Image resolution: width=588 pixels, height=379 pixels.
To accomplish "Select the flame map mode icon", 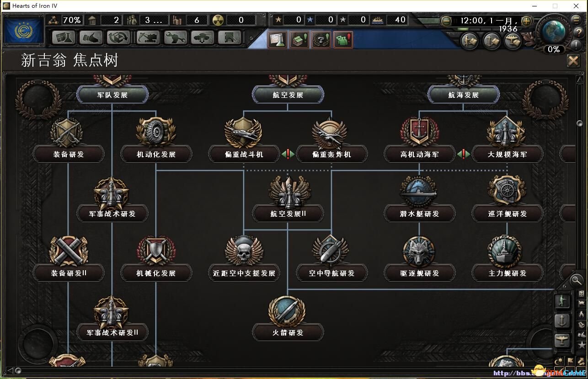I will click(x=581, y=314).
